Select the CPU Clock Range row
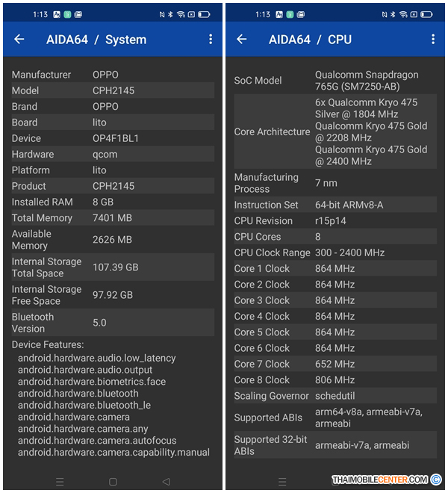 pos(335,252)
